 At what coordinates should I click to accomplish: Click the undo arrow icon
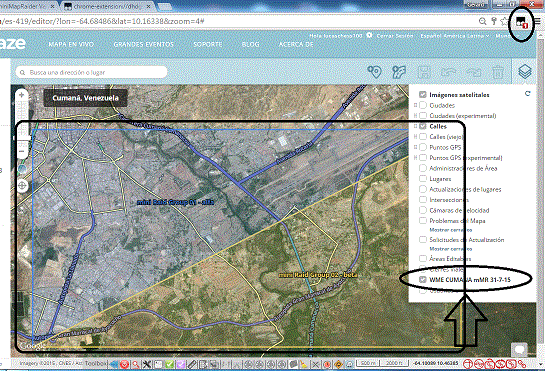click(449, 72)
